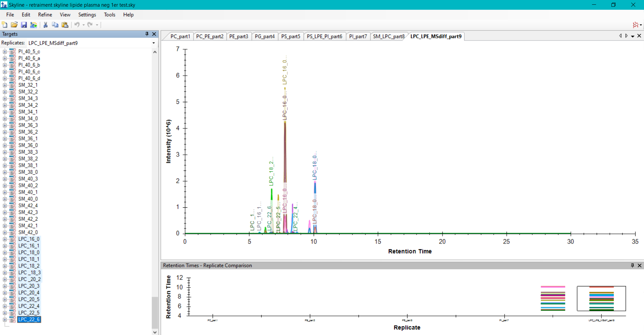Open the red molecule mode icon menu

[637, 25]
